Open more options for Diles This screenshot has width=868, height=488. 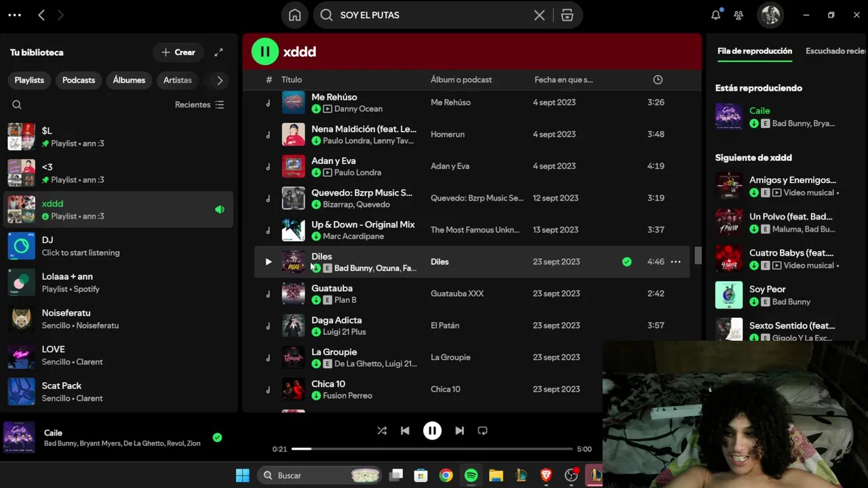pyautogui.click(x=675, y=262)
